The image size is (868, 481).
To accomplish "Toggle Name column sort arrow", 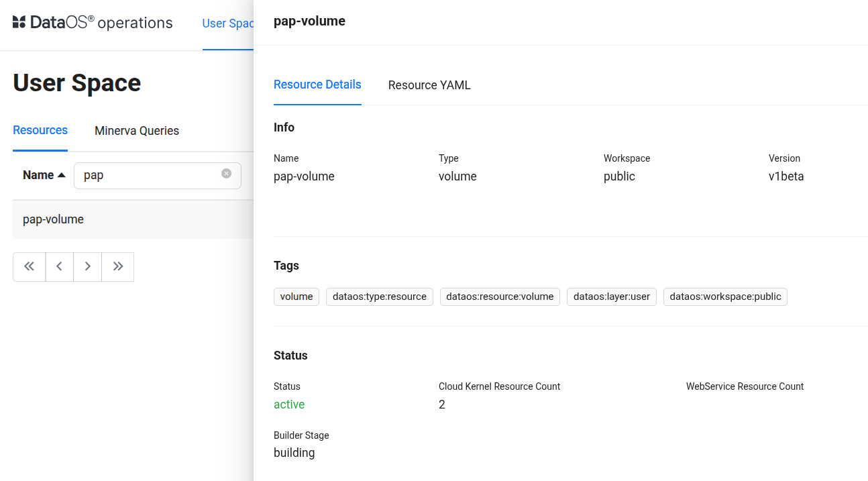I will coord(62,175).
